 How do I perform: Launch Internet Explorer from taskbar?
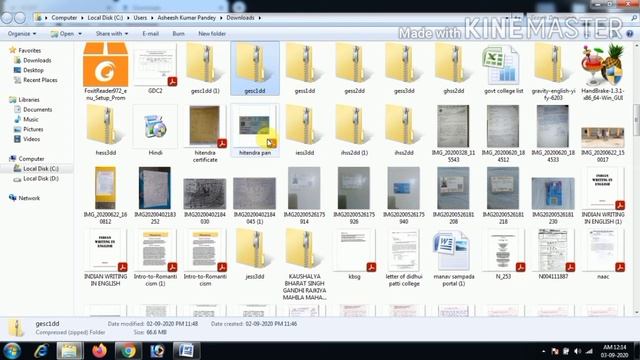(x=41, y=351)
